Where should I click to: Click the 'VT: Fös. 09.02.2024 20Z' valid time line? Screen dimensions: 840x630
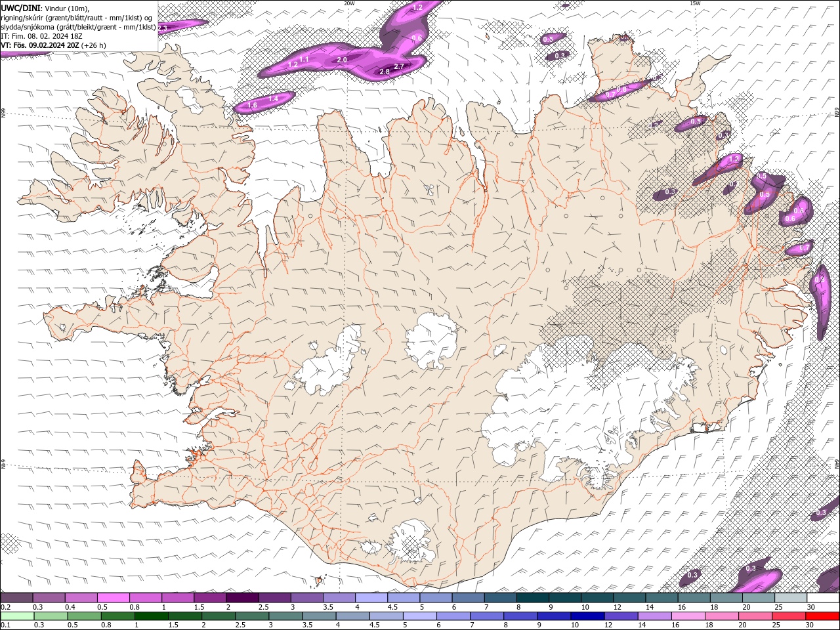[x=40, y=45]
